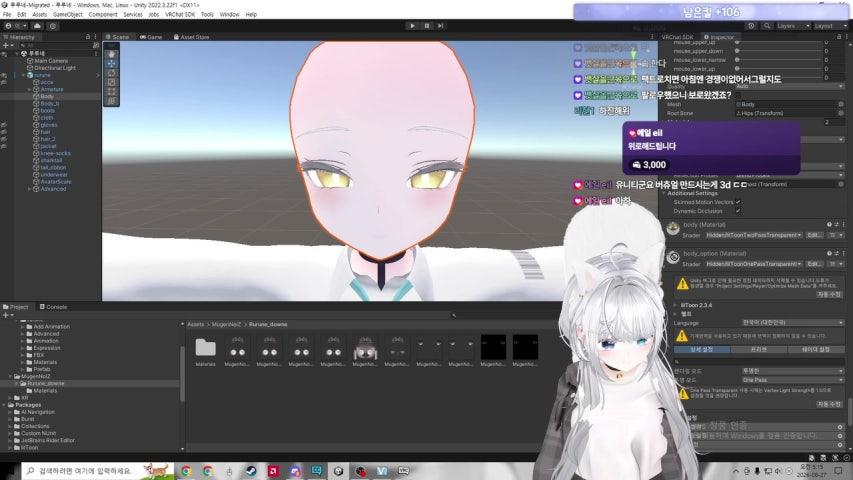Select Main Camera in the Hierarchy
Viewport: 853px width, 480px height.
[x=51, y=61]
